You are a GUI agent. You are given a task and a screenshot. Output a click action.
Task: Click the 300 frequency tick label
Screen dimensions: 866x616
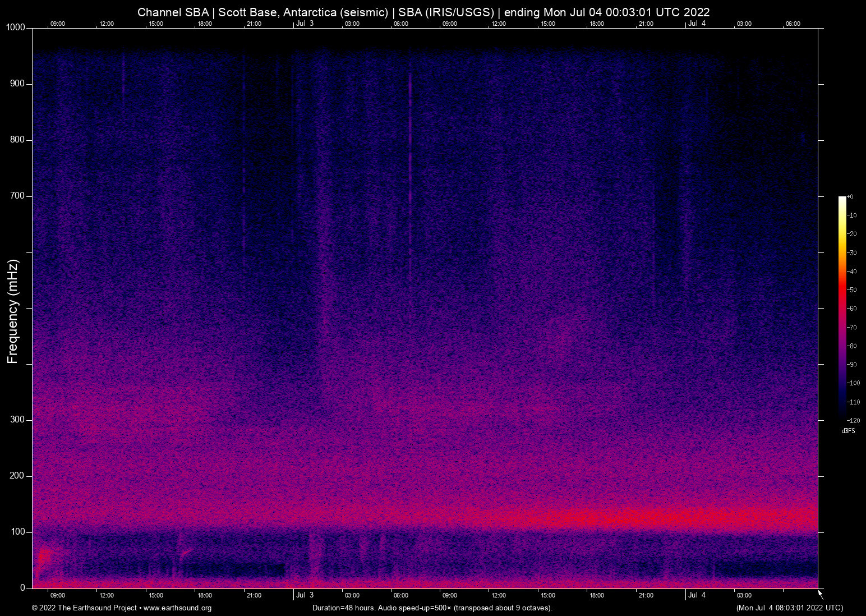pyautogui.click(x=17, y=420)
